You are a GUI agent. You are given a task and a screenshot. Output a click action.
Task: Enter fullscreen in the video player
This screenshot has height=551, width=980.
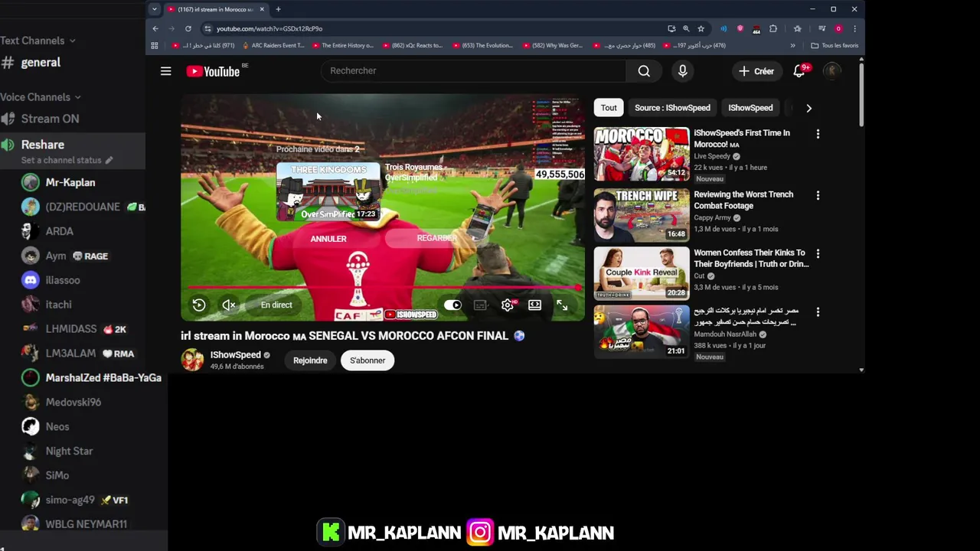click(x=562, y=305)
